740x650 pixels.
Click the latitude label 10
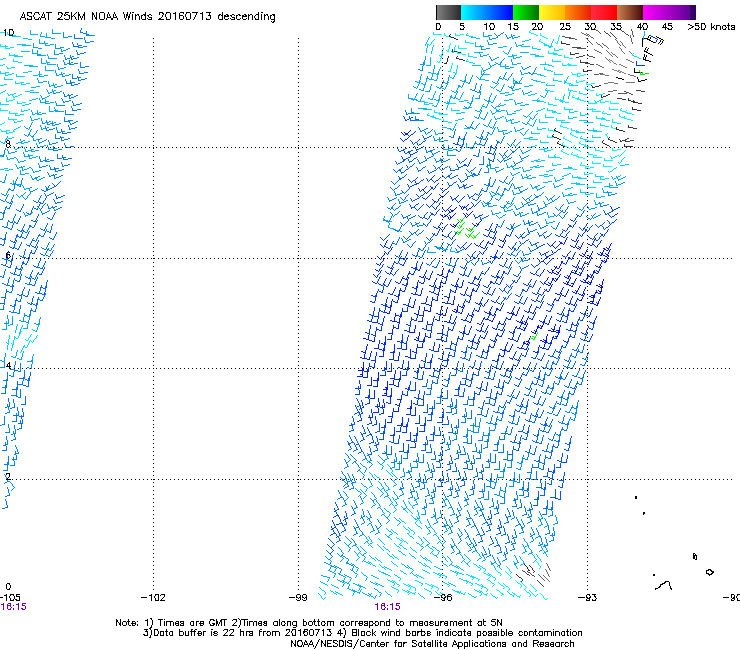8,33
